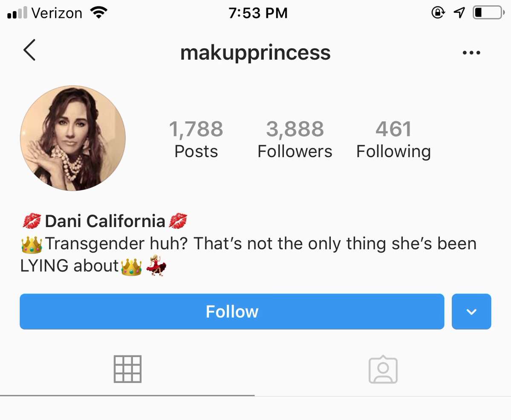This screenshot has width=511, height=420.
Task: Expand the suggested accounts dropdown arrow
Action: (471, 311)
